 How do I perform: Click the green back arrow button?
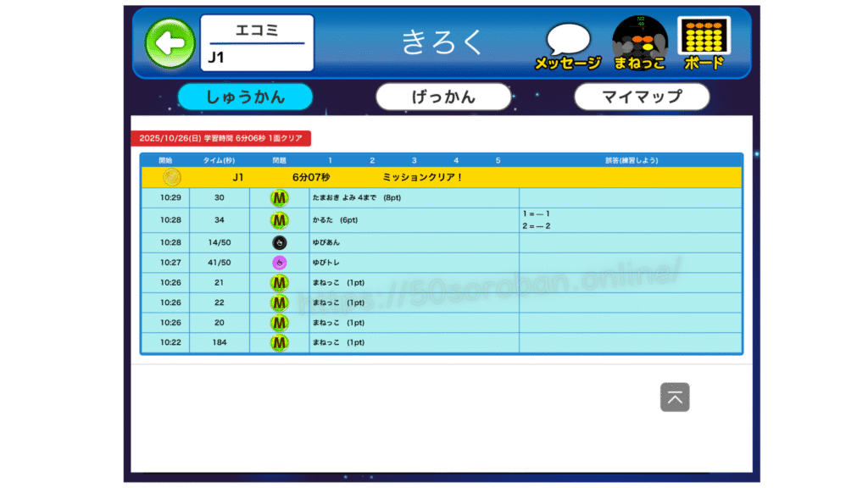click(x=170, y=43)
